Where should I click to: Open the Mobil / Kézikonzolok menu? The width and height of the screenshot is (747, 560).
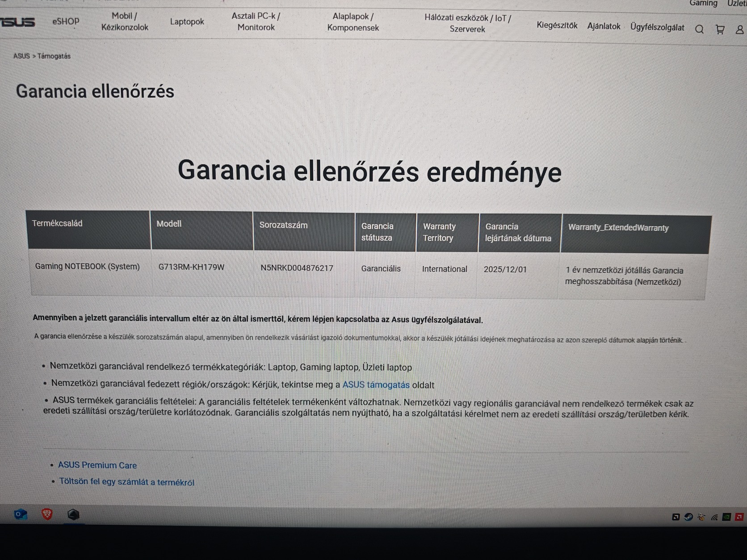[x=125, y=21]
